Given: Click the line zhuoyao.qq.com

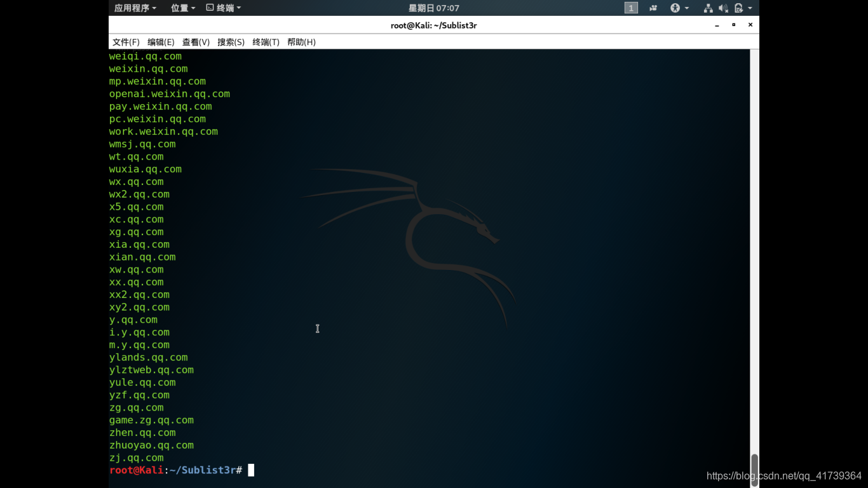Looking at the screenshot, I should coord(151,445).
